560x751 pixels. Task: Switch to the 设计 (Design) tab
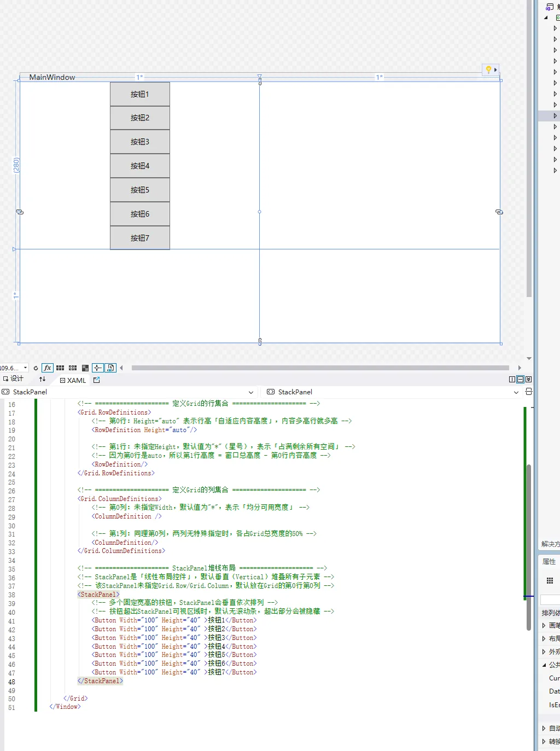13,379
